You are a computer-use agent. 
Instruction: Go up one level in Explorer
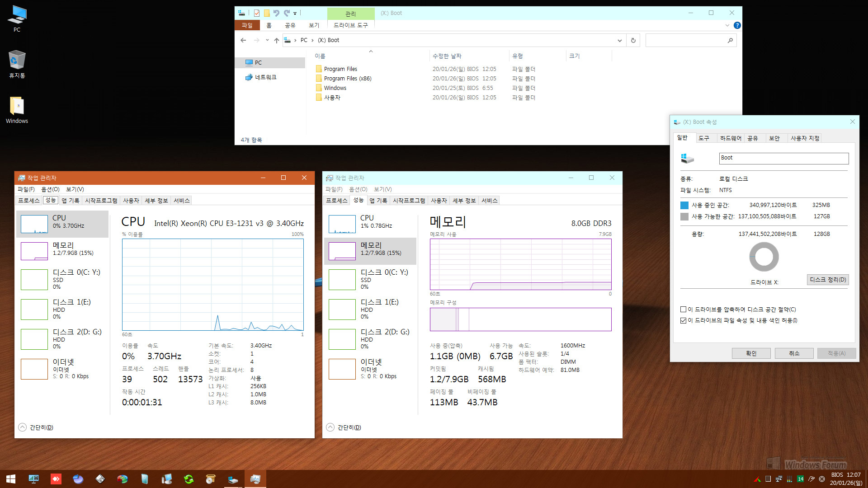click(x=277, y=40)
